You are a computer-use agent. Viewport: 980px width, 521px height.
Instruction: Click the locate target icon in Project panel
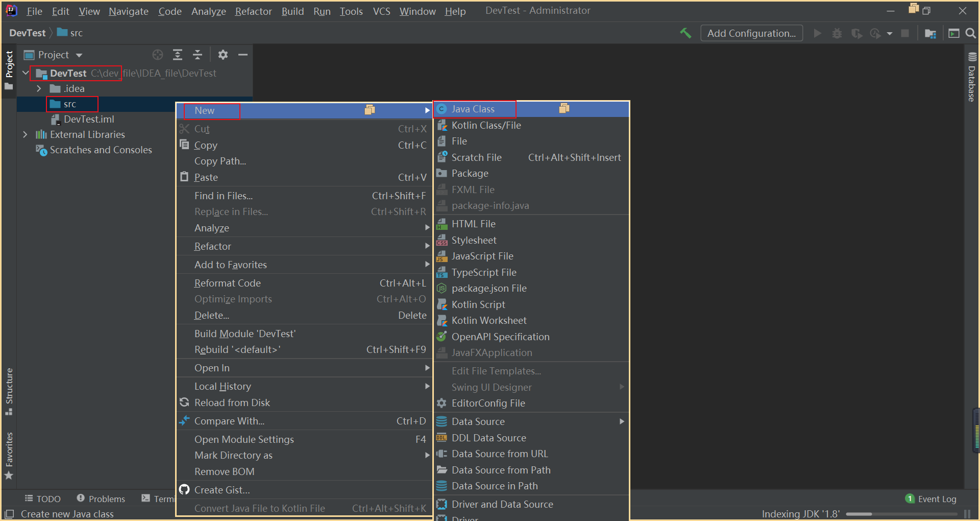click(158, 55)
